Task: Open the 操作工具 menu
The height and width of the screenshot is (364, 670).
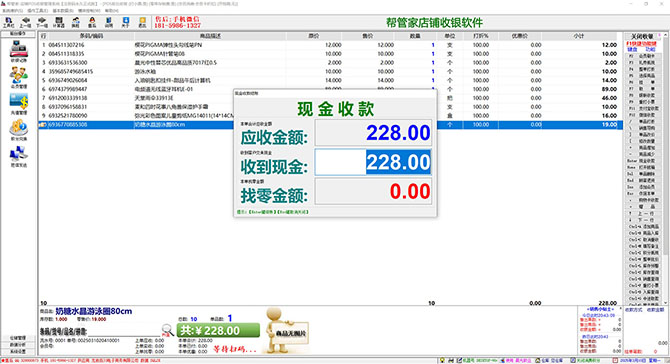Action: tap(38, 10)
